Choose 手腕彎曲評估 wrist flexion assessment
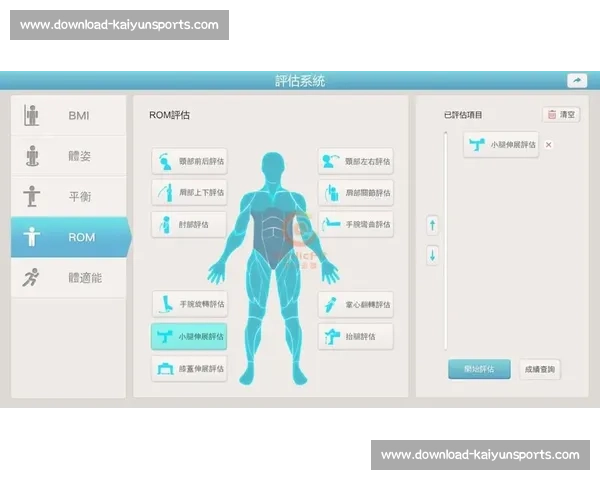Viewport: 600px width, 480px height. coord(356,225)
